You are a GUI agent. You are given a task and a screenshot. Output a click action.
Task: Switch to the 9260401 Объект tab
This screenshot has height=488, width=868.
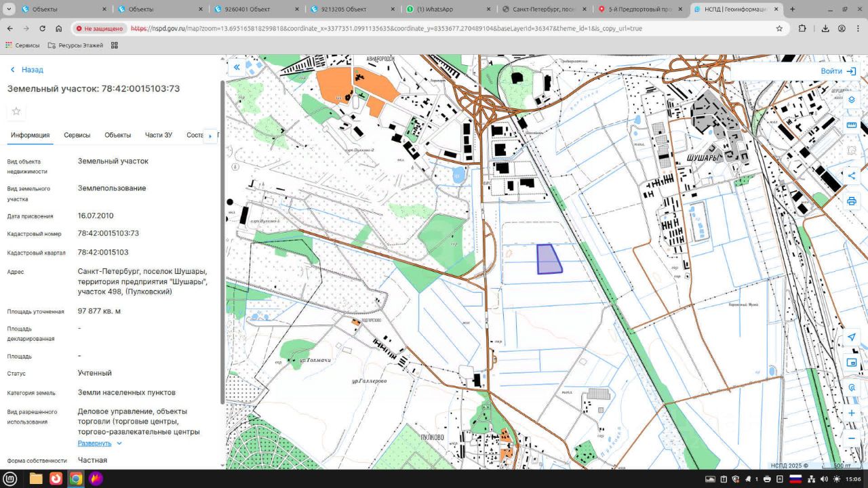(x=255, y=9)
